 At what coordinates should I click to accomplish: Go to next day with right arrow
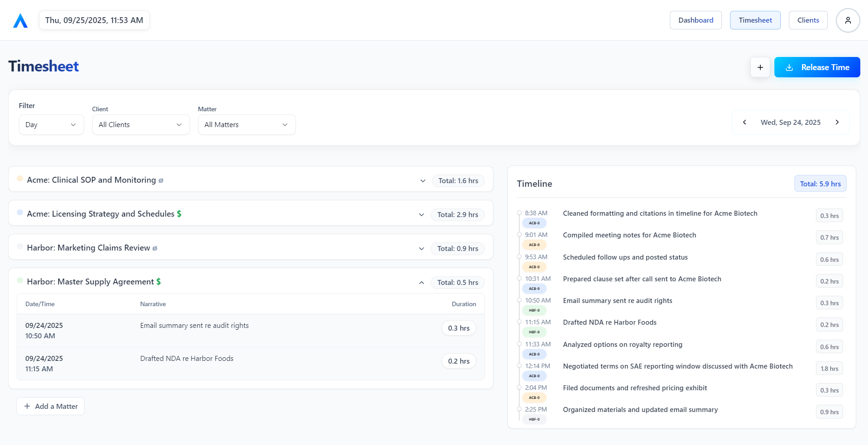(837, 122)
